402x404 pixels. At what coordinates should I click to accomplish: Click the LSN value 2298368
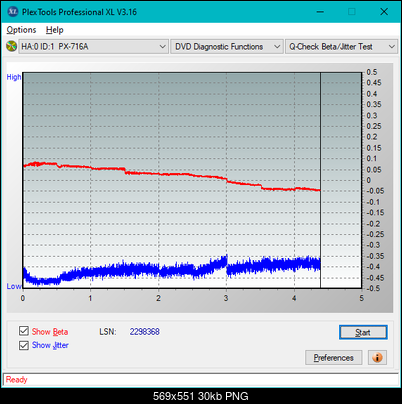tap(145, 332)
